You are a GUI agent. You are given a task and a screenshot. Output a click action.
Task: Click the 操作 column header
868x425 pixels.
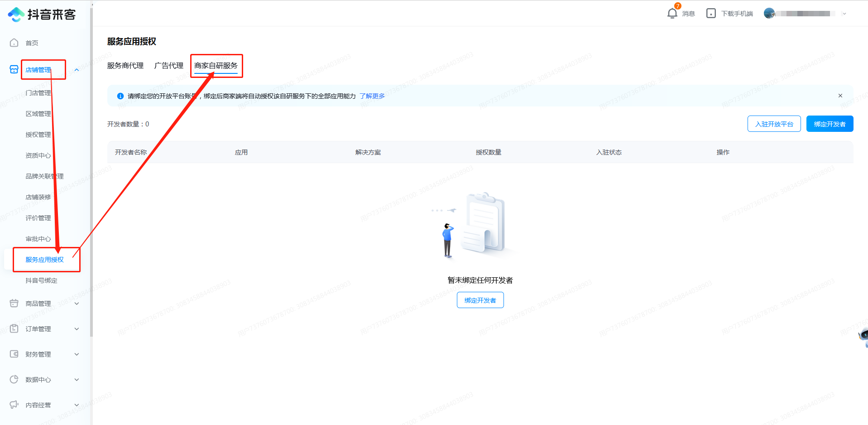723,152
